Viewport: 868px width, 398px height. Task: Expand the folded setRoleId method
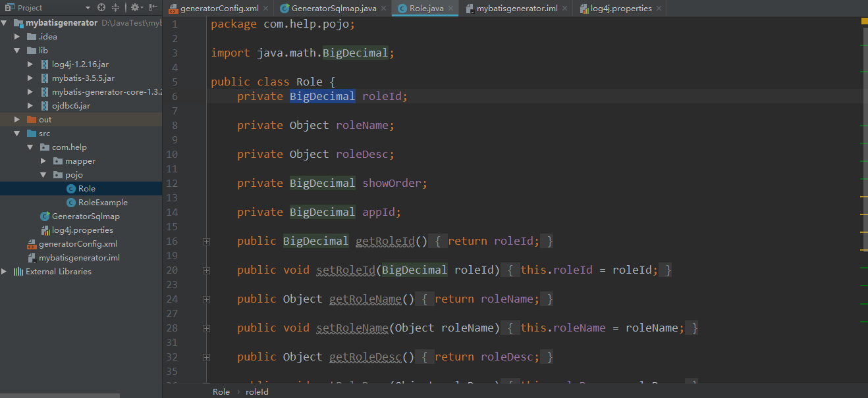[x=206, y=270]
